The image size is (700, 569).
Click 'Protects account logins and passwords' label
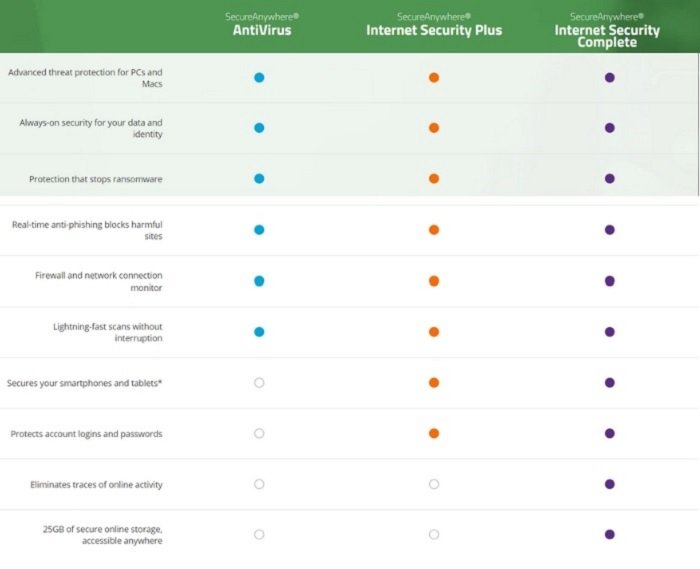pos(87,434)
